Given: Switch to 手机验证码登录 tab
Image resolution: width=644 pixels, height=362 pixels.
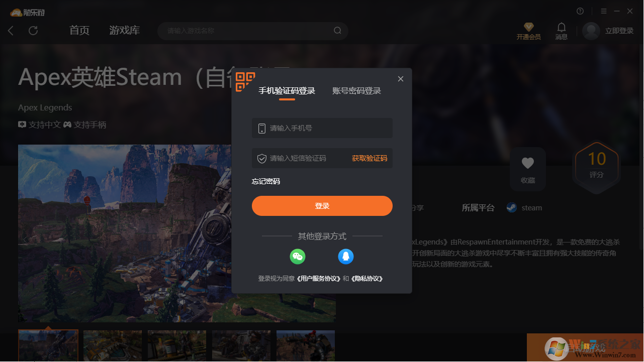Looking at the screenshot, I should [x=287, y=91].
